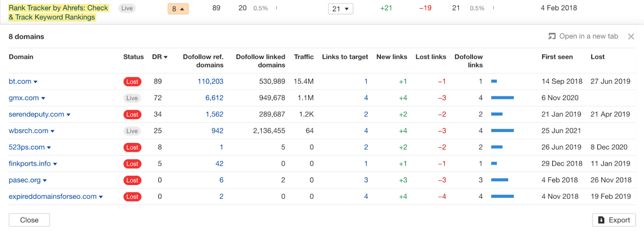Open 942 ref. domains for wbsrch.com
644x232 pixels.
(x=217, y=131)
